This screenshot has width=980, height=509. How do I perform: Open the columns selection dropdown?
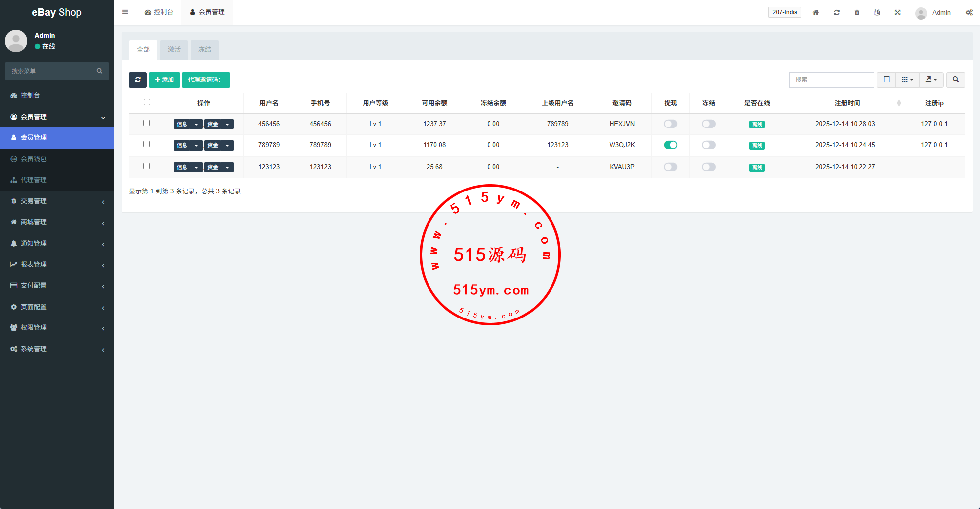coord(907,80)
